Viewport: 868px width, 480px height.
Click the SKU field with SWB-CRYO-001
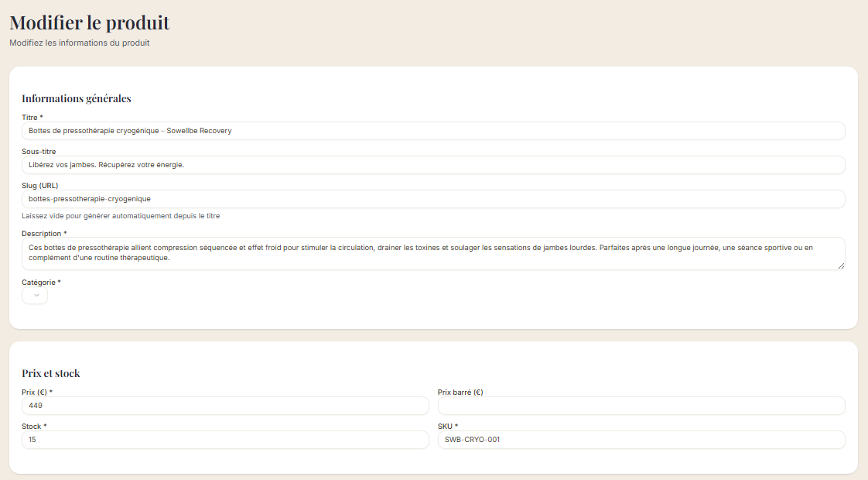pyautogui.click(x=641, y=440)
